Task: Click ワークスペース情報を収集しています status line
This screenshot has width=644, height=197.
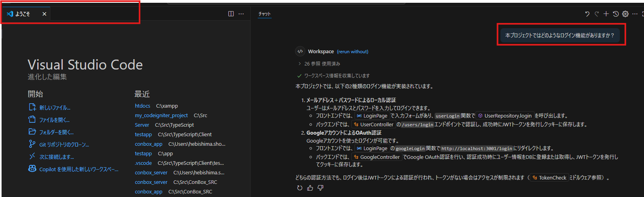Action: (x=333, y=75)
